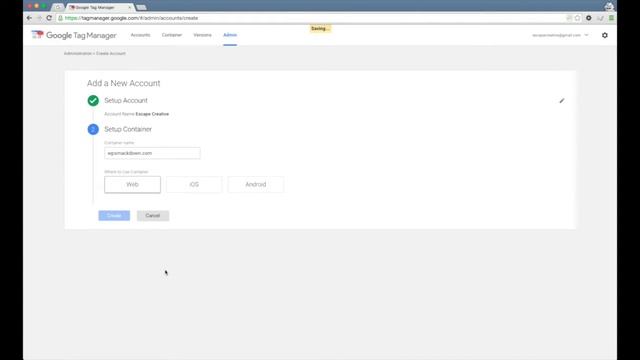Viewport: 640px width, 360px height.
Task: Click the Saving notification banner
Action: (320, 29)
